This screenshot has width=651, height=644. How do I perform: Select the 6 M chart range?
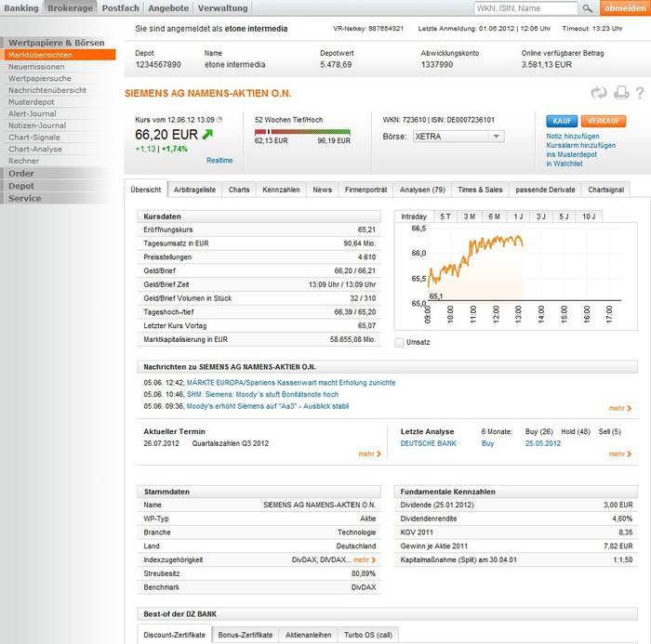point(494,217)
